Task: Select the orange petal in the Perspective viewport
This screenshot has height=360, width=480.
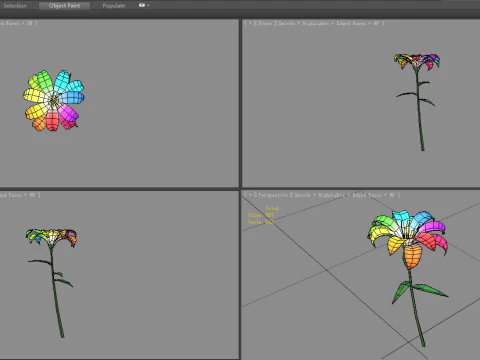Action: click(412, 257)
